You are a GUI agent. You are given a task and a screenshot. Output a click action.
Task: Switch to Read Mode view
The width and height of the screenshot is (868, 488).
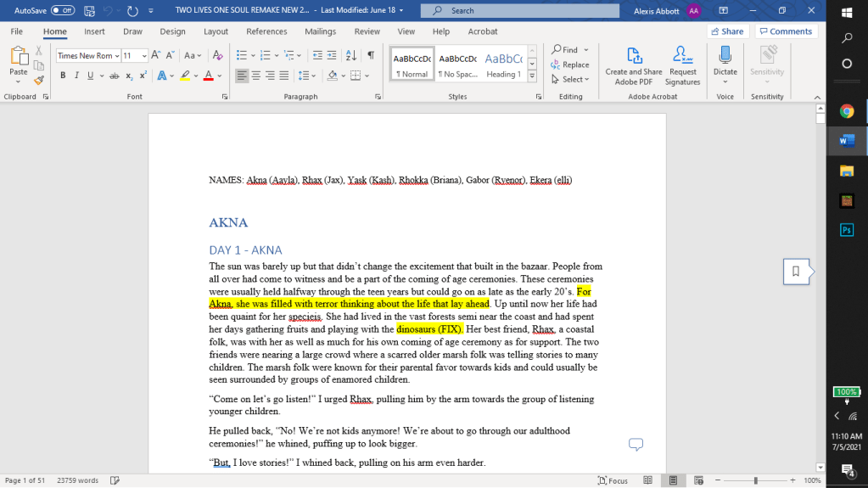click(649, 480)
